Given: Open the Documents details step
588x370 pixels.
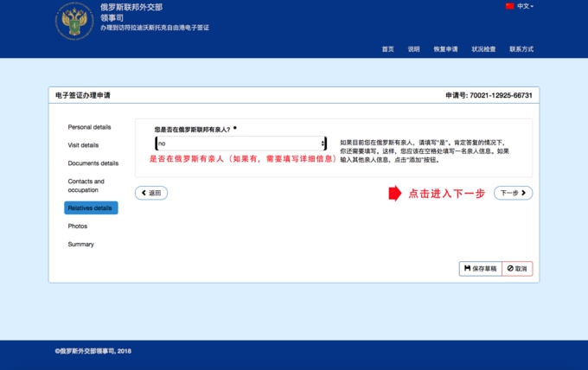Looking at the screenshot, I should coord(93,163).
